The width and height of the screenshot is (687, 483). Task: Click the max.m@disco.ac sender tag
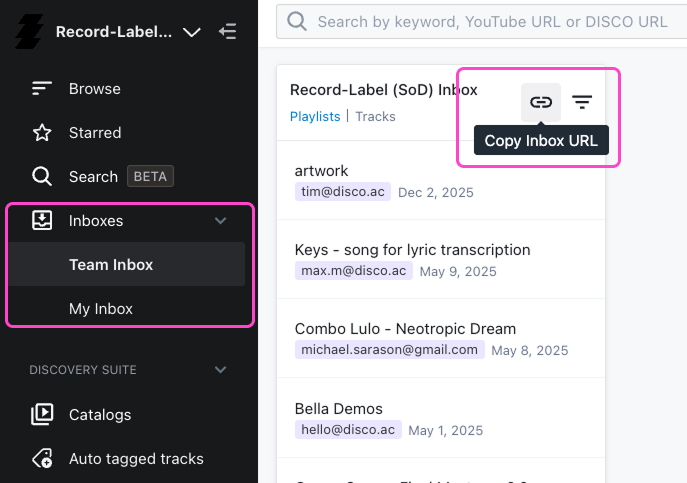[354, 270]
